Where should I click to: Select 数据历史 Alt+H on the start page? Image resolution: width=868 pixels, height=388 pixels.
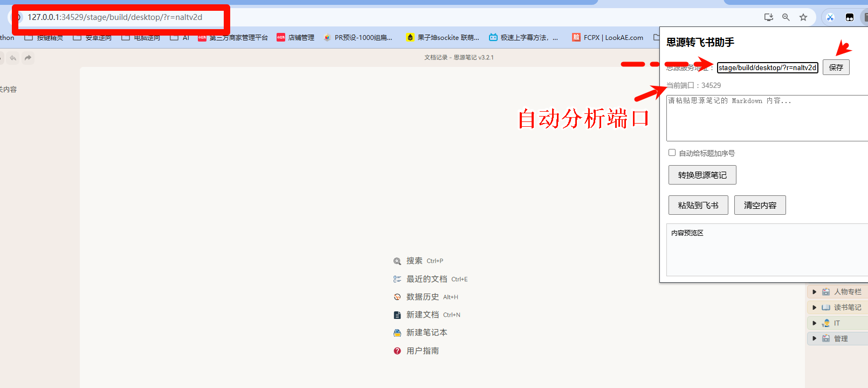click(426, 297)
